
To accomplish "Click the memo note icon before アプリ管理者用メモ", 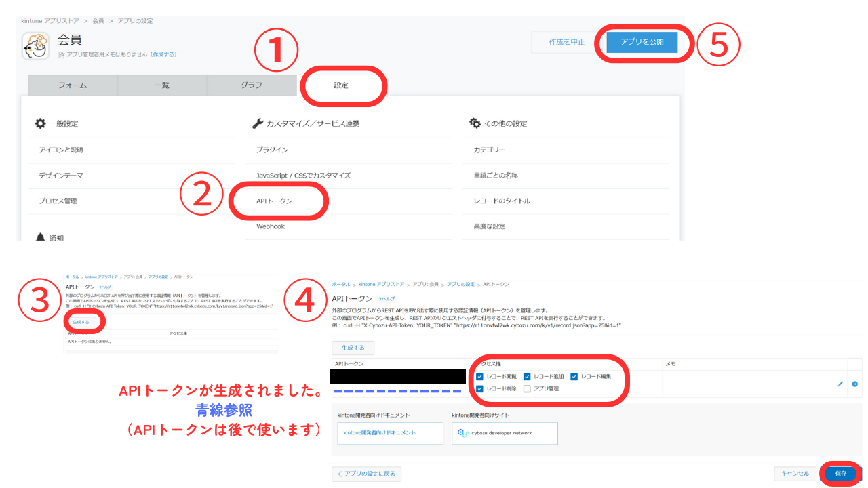I will (x=61, y=54).
